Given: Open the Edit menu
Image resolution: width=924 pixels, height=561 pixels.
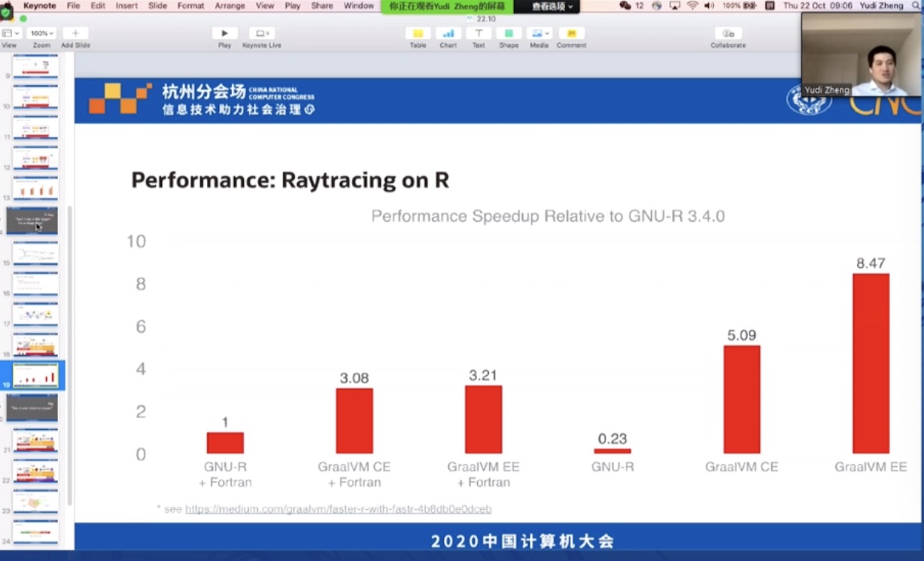Looking at the screenshot, I should click(x=98, y=5).
